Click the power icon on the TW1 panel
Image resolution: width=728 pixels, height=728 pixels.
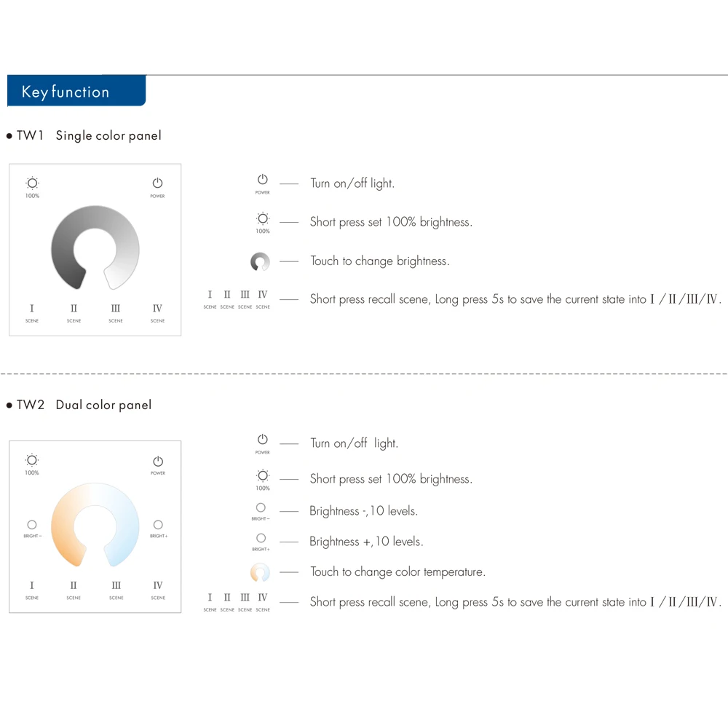click(157, 183)
